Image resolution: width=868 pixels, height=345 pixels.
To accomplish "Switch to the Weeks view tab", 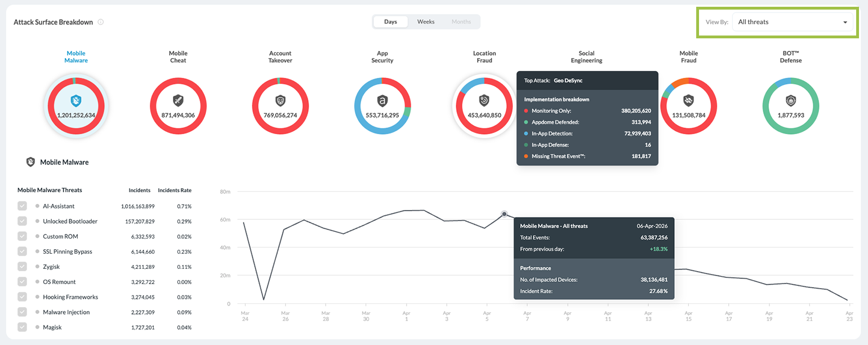I will click(x=426, y=22).
